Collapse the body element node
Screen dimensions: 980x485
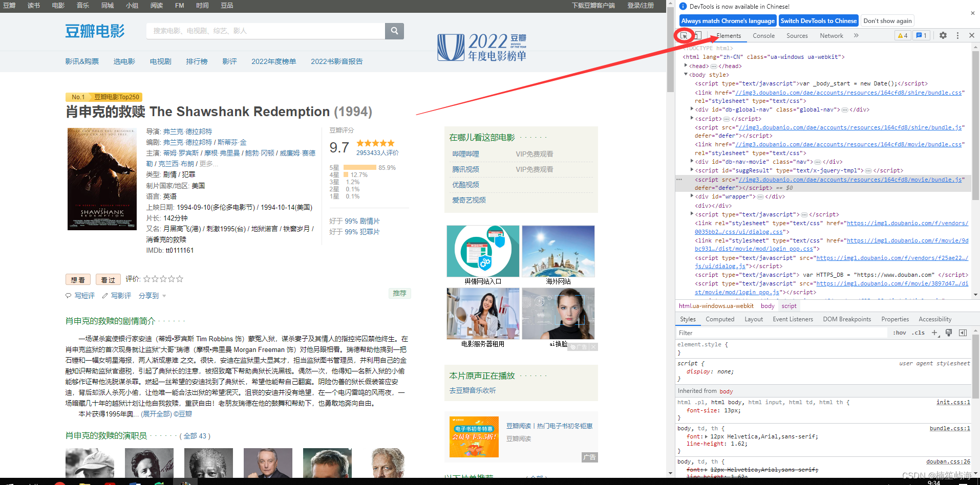point(686,74)
